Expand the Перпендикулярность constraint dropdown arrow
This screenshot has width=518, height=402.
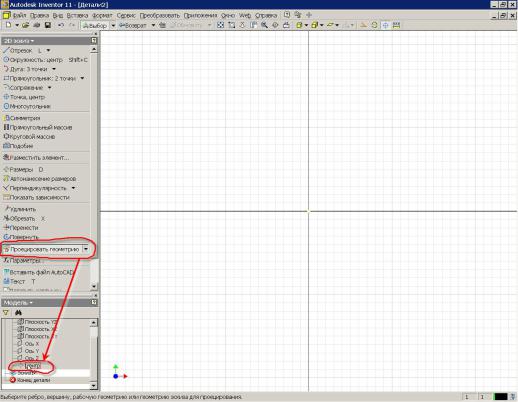pyautogui.click(x=73, y=188)
